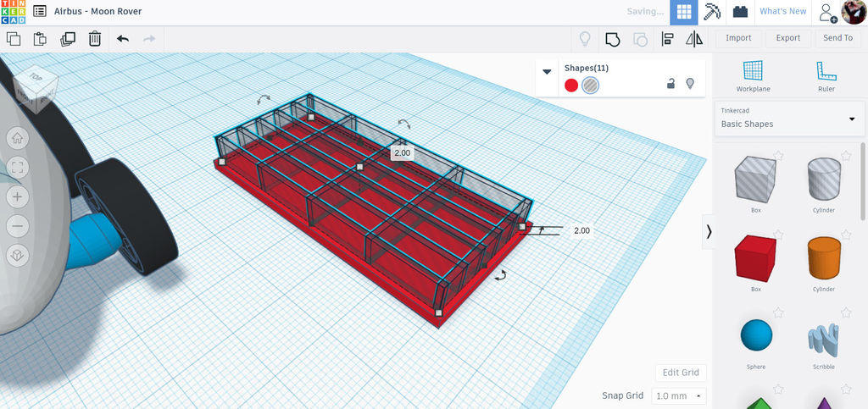Favorite the Sphere with its star
The width and height of the screenshot is (868, 409).
[x=778, y=312]
